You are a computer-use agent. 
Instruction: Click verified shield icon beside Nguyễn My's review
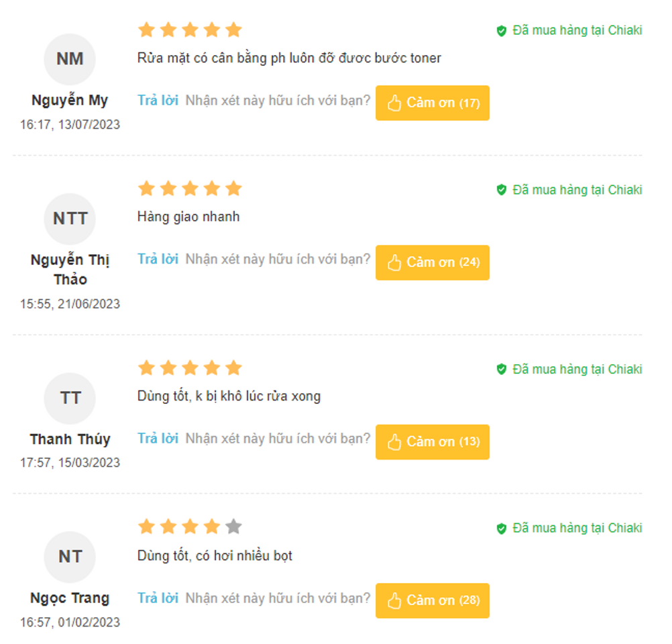pyautogui.click(x=502, y=30)
